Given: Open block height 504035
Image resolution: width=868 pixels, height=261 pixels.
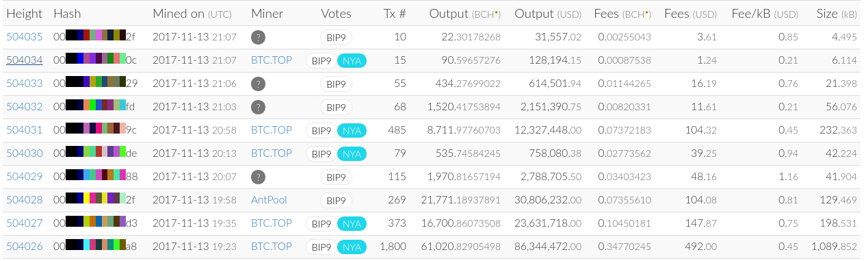Looking at the screenshot, I should pyautogui.click(x=25, y=37).
